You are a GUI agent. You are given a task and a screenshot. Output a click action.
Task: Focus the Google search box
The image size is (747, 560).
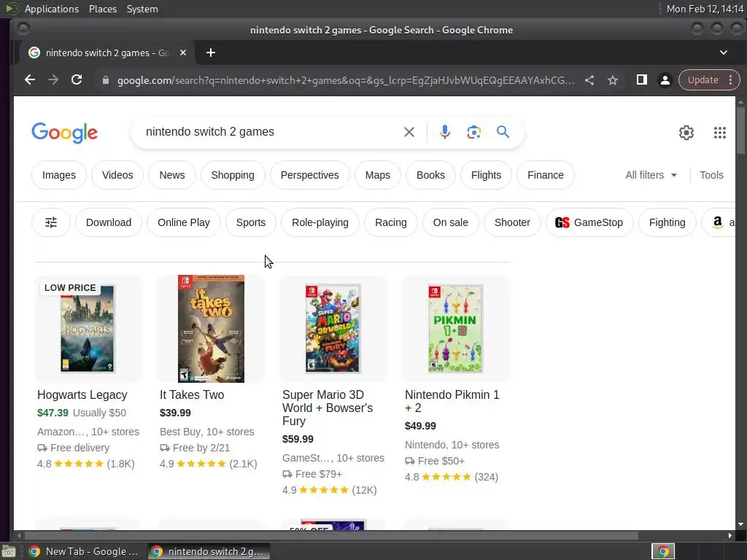(x=271, y=132)
